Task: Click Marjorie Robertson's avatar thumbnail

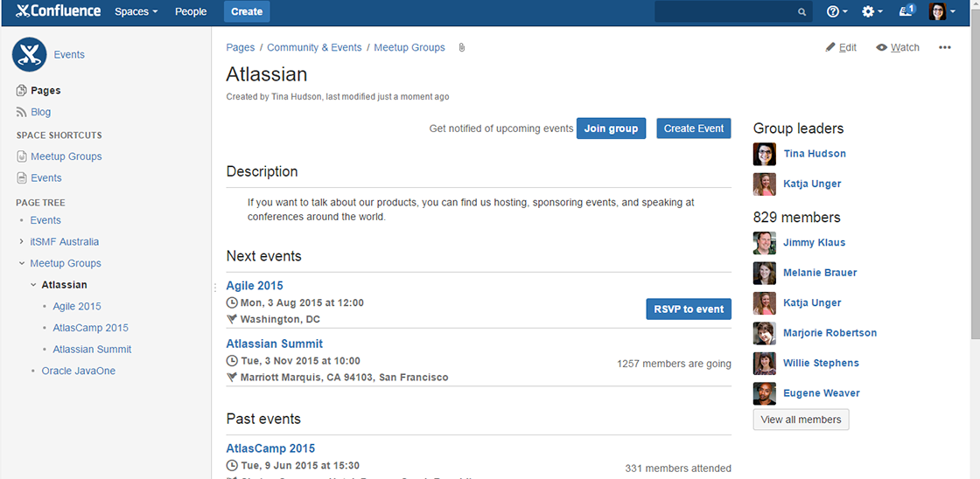Action: (x=765, y=334)
